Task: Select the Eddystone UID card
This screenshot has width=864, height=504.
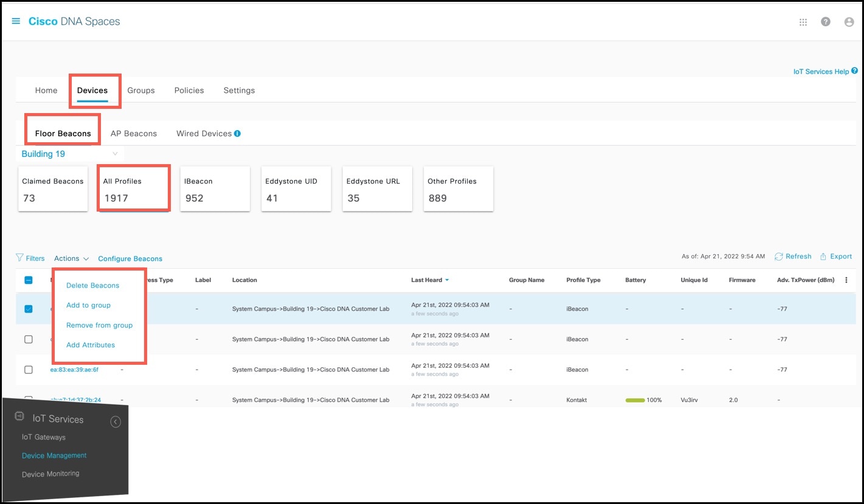Action: 296,189
